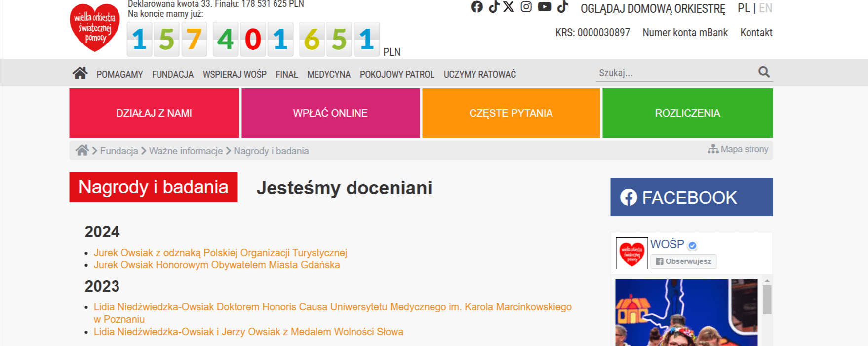Open the UCZYMY RATOWAĆ menu
Screen dimensions: 868x346
(x=480, y=74)
